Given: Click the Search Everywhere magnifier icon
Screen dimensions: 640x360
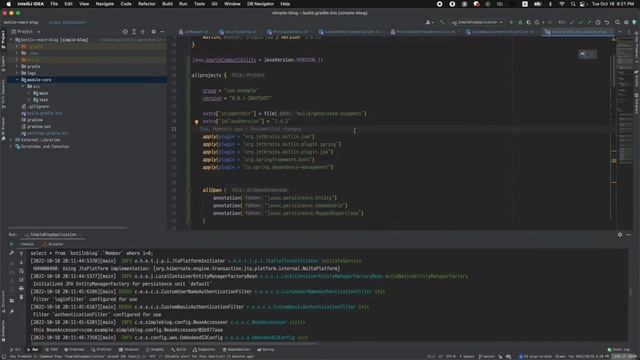Looking at the screenshot, I should tap(617, 22).
